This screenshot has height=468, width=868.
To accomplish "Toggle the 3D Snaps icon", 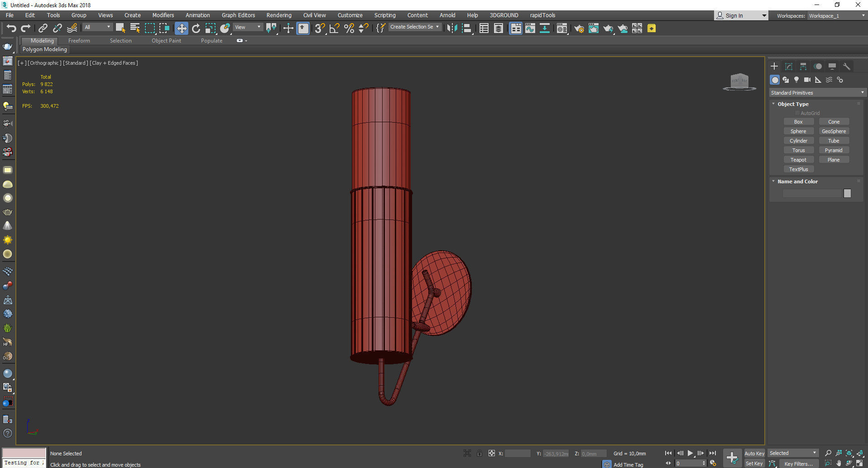I will 320,29.
